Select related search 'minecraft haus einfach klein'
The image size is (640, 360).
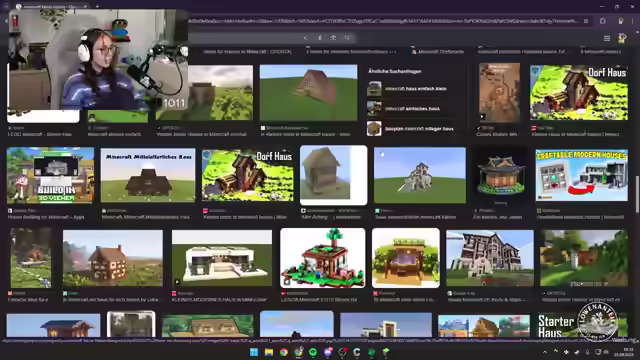tap(416, 89)
